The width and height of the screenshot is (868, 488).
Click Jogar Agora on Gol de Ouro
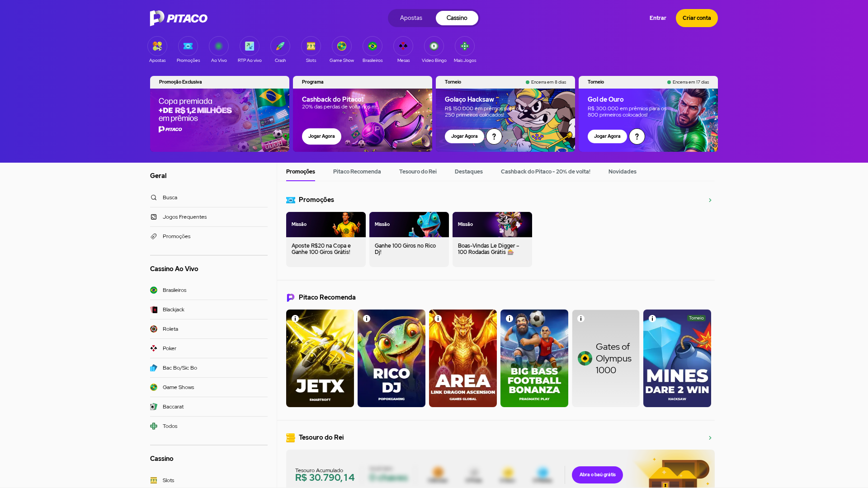point(607,136)
